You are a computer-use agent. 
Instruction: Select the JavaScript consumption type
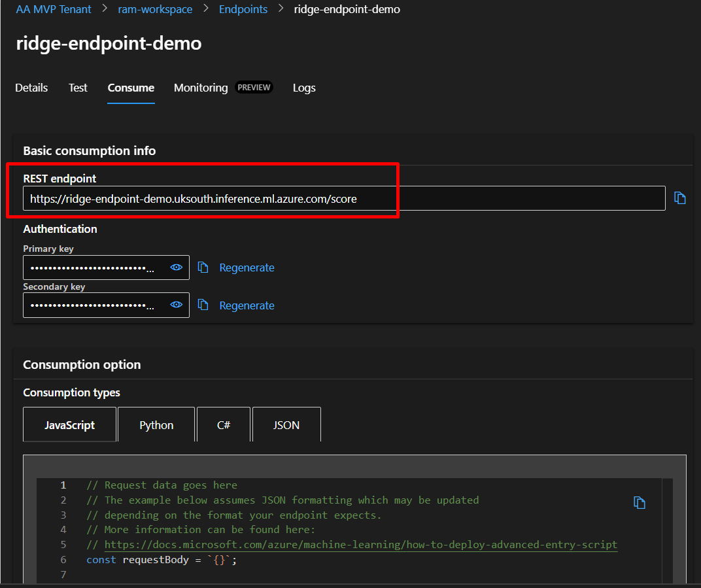coord(69,425)
